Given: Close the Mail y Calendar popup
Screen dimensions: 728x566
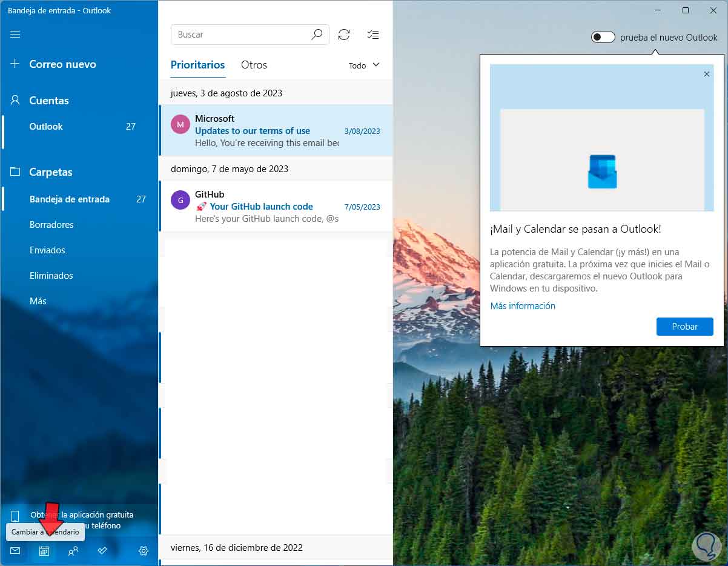Looking at the screenshot, I should point(706,74).
